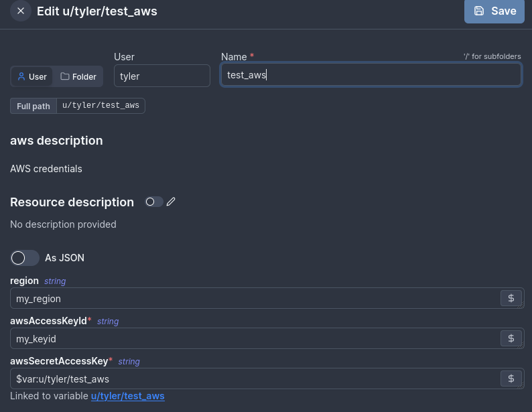The width and height of the screenshot is (532, 412).
Task: Click the Save button
Action: [494, 11]
